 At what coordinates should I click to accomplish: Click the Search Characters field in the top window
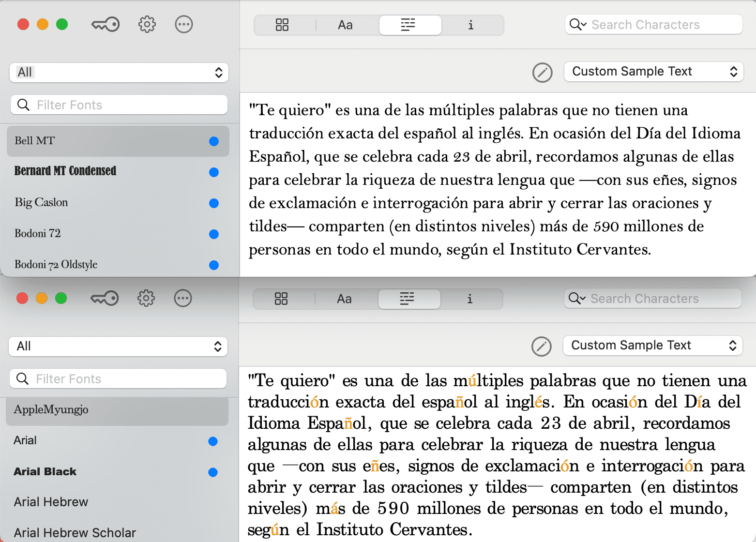click(x=654, y=25)
